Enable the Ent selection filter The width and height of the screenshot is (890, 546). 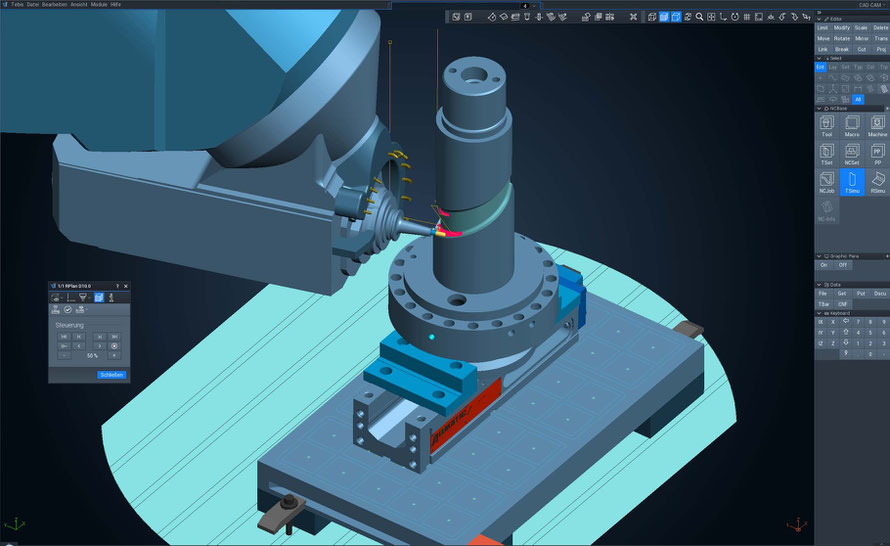820,67
